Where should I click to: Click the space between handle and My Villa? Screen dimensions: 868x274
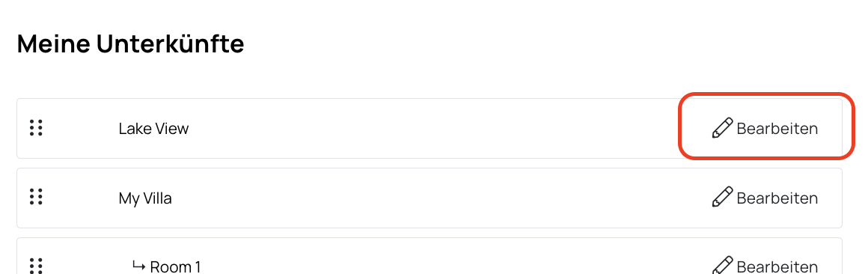(x=81, y=198)
